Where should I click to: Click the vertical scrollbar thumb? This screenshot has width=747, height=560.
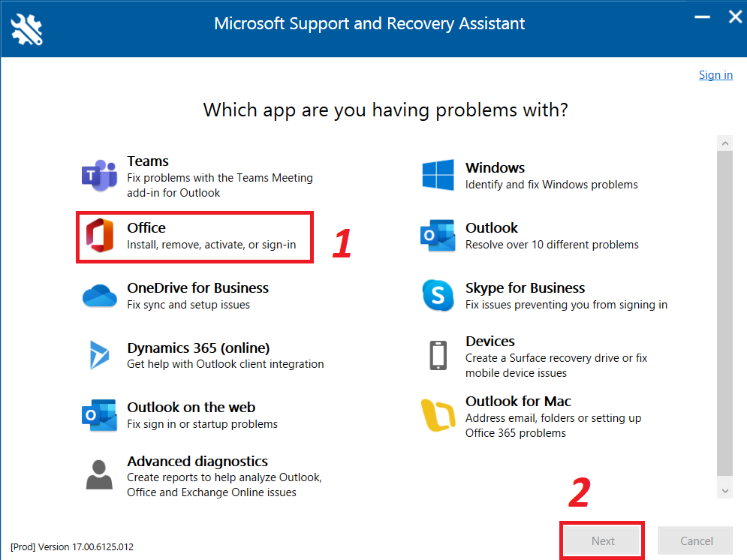pyautogui.click(x=724, y=313)
